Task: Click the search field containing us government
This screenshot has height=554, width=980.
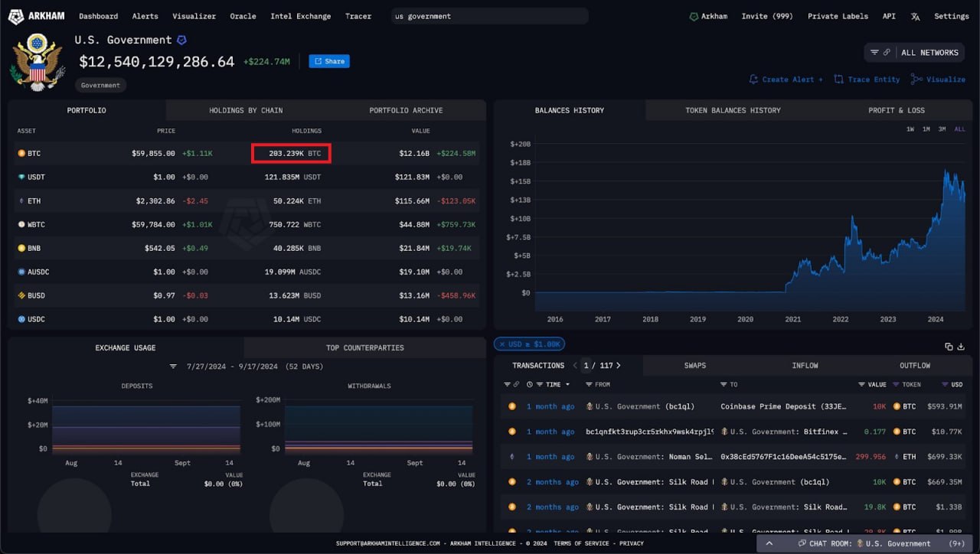Action: 488,16
